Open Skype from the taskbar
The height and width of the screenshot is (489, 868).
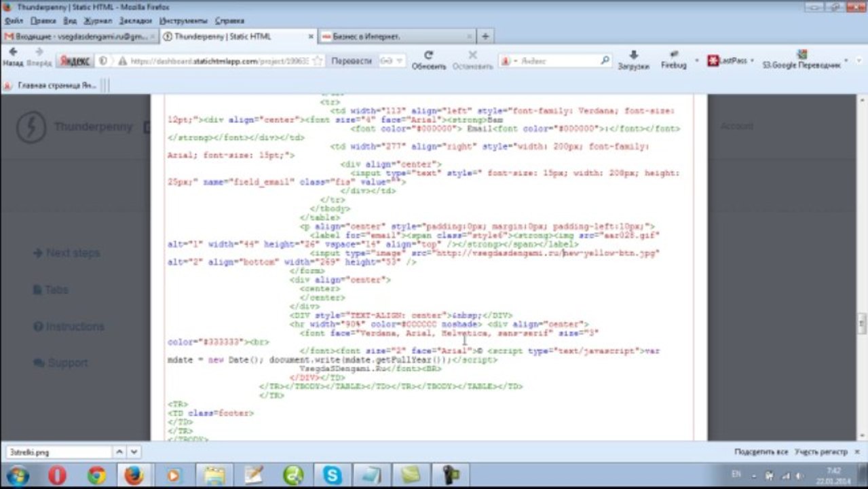(333, 475)
